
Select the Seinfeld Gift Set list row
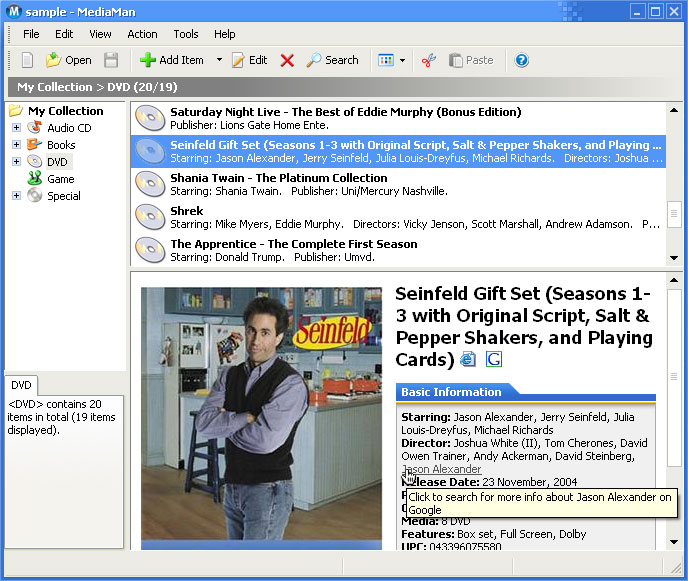[398, 151]
